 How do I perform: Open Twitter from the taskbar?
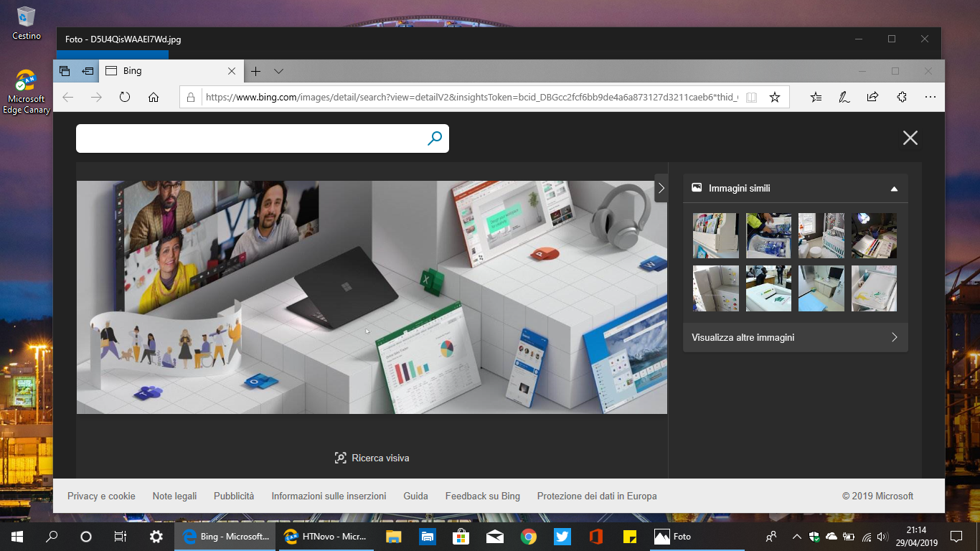click(562, 536)
